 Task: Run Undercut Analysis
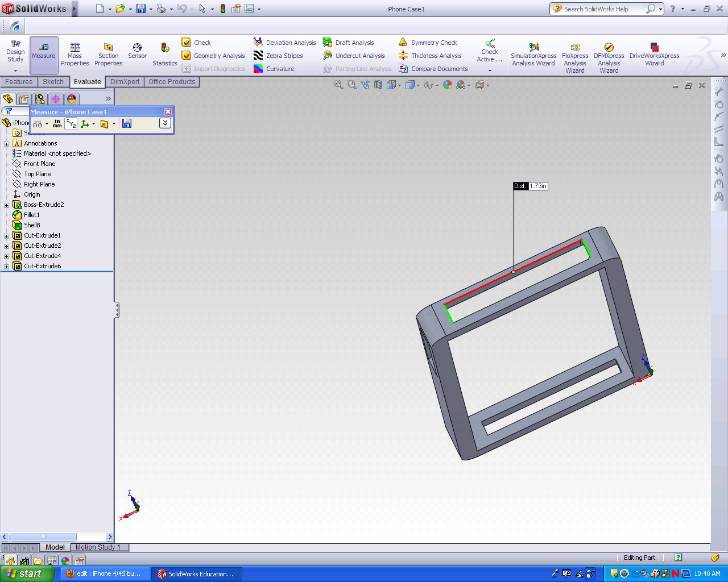(354, 56)
